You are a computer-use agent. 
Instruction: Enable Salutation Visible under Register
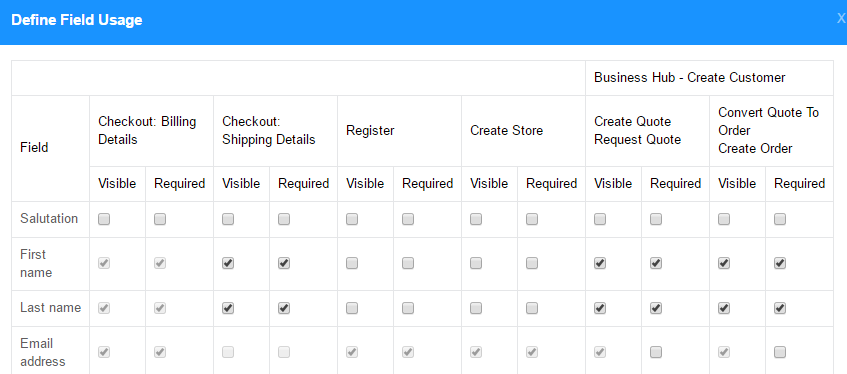pyautogui.click(x=352, y=219)
